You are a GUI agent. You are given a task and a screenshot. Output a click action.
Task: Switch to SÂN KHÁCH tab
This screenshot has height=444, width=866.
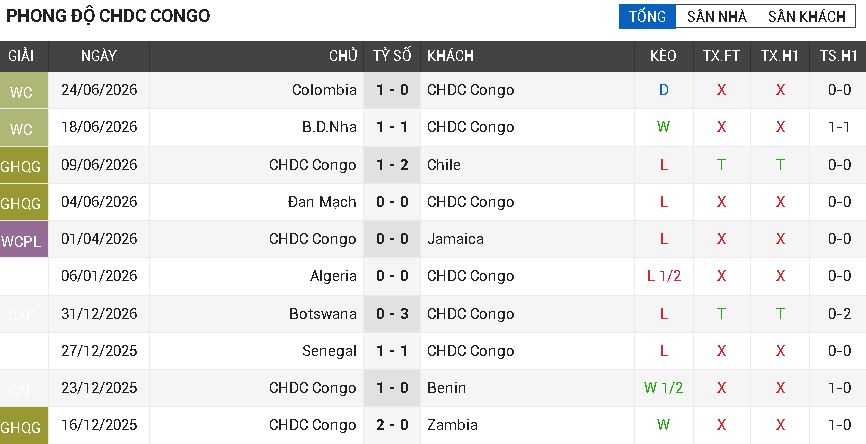pyautogui.click(x=806, y=17)
